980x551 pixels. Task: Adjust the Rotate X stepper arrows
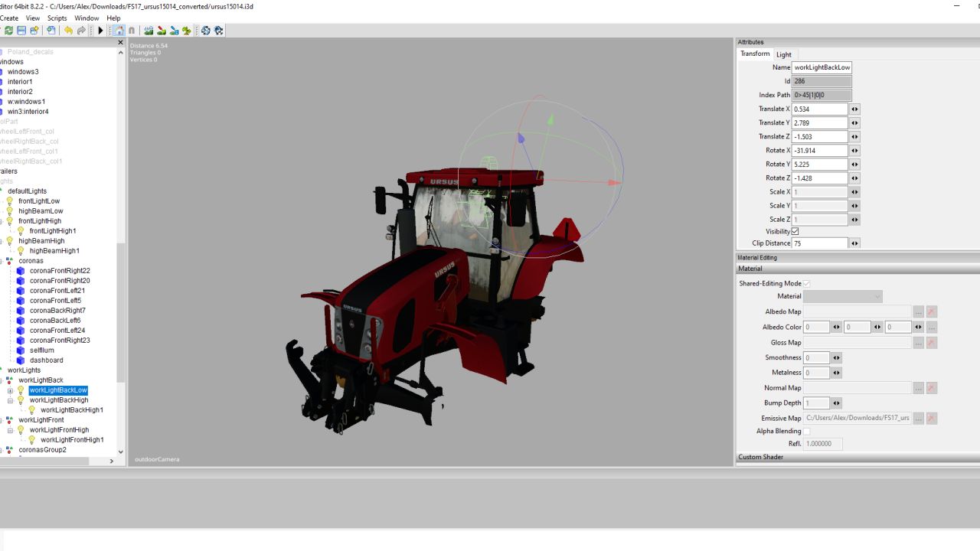(x=854, y=151)
